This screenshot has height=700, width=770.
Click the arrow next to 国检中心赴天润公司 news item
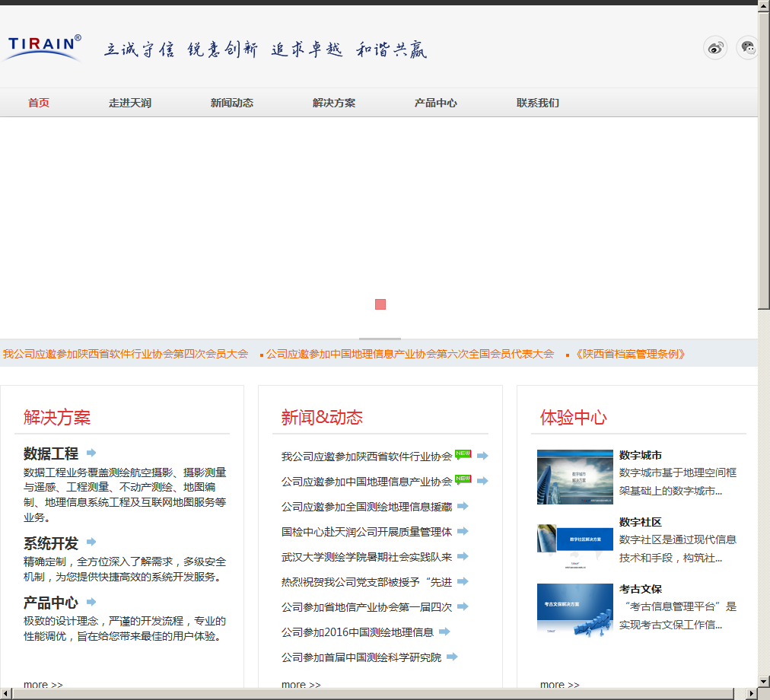click(463, 532)
